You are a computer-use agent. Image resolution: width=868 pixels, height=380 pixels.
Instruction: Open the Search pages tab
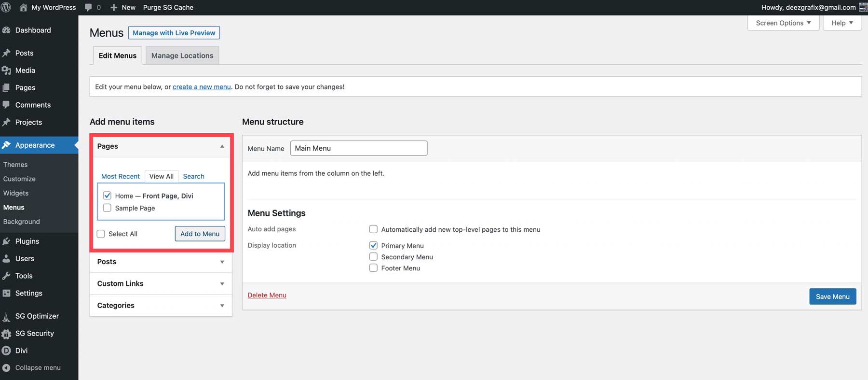[x=194, y=176]
